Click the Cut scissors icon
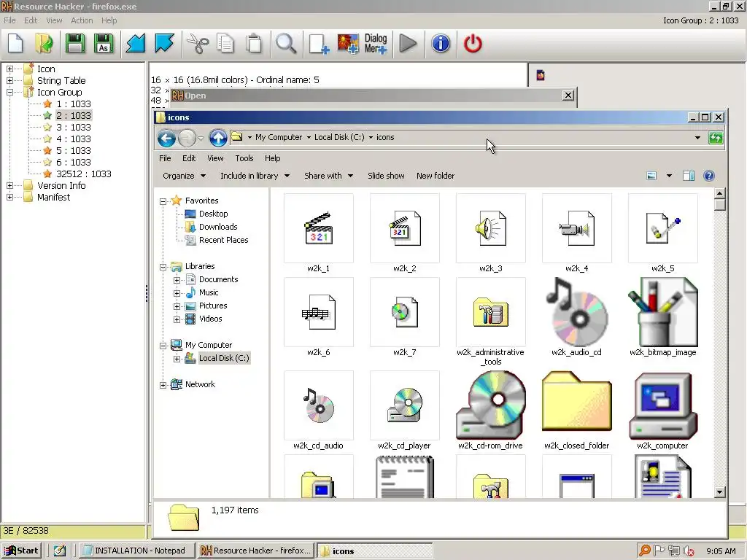747x560 pixels. click(197, 44)
